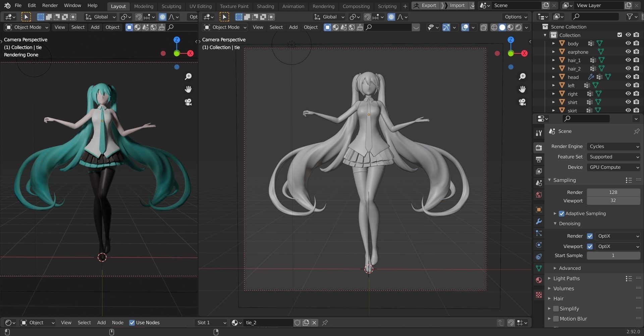Click zoom magnifier in right viewport

[x=522, y=77]
